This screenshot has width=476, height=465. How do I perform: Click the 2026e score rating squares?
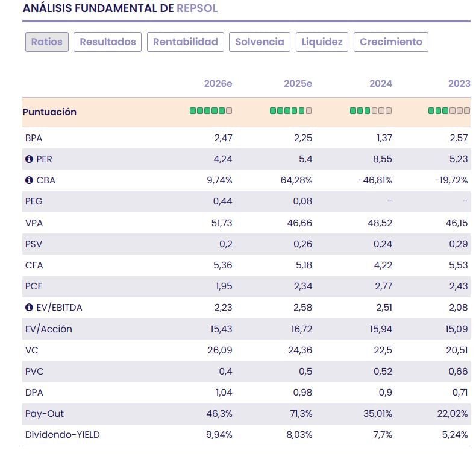coord(211,111)
